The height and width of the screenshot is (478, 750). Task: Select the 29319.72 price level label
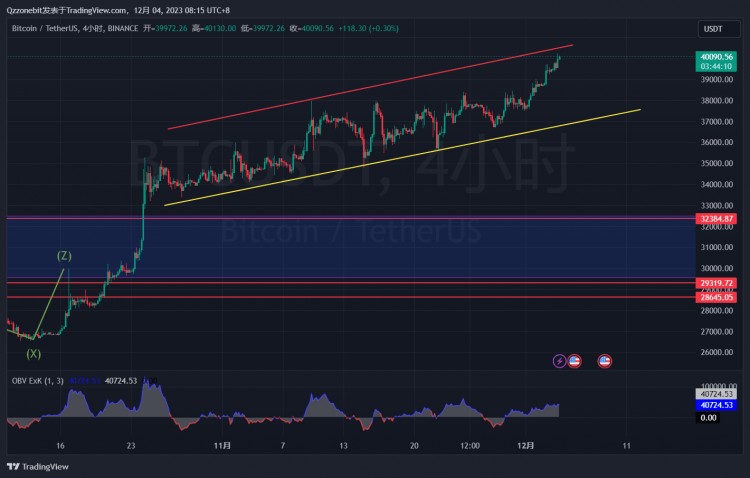click(x=716, y=283)
